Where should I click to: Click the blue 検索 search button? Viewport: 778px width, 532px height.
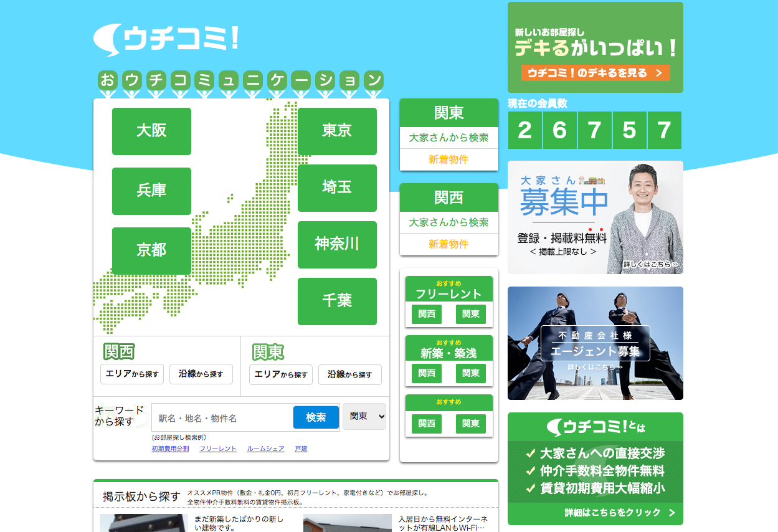pyautogui.click(x=316, y=417)
